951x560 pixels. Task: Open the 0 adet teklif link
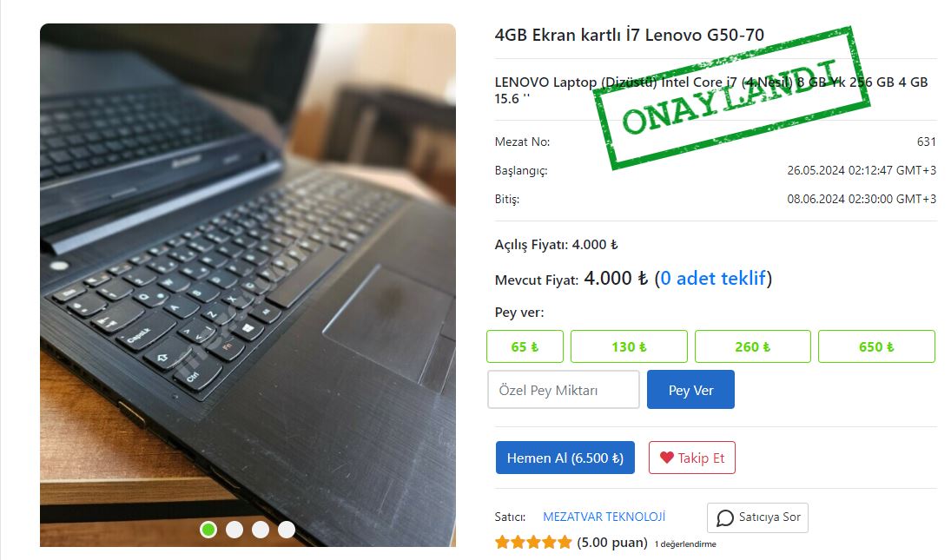tap(713, 278)
